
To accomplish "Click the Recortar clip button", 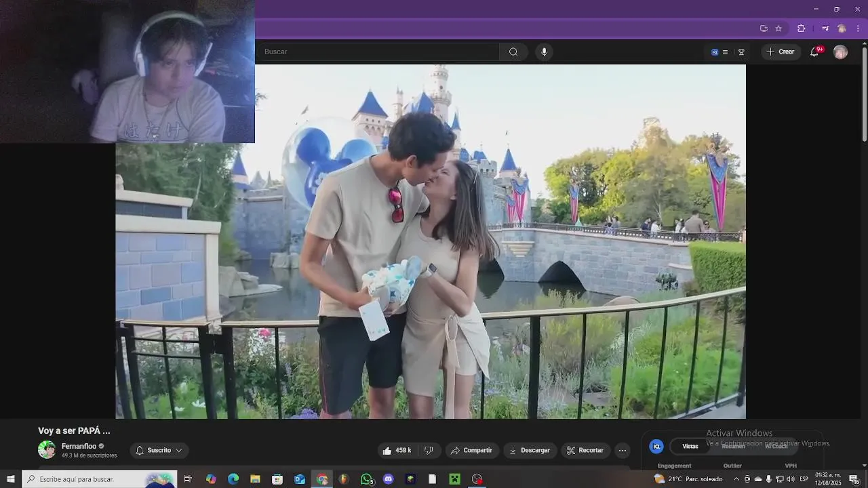I will point(585,450).
